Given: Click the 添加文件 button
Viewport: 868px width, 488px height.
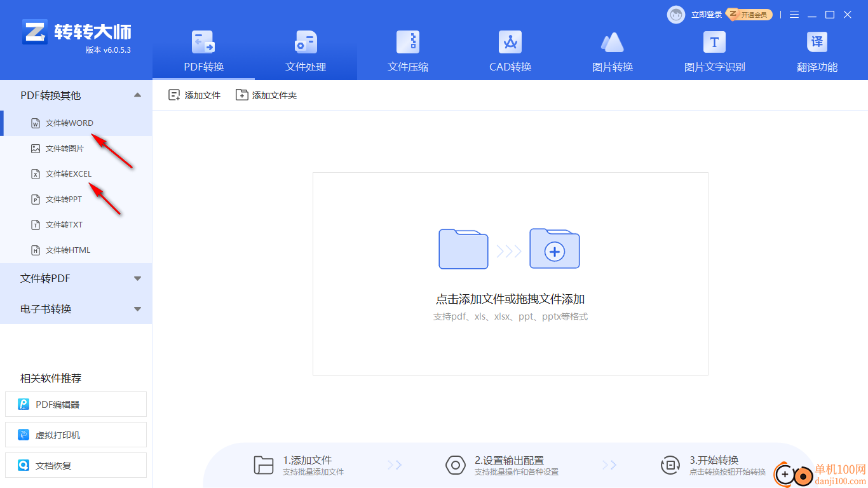Looking at the screenshot, I should pyautogui.click(x=194, y=95).
